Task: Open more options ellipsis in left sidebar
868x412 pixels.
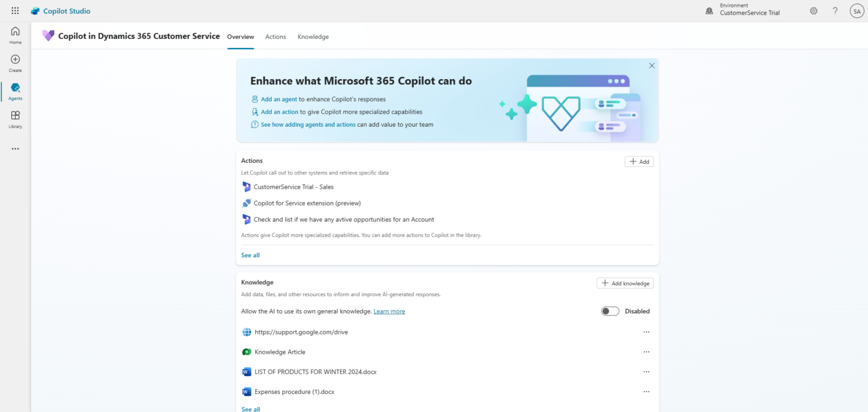Action: (15, 148)
